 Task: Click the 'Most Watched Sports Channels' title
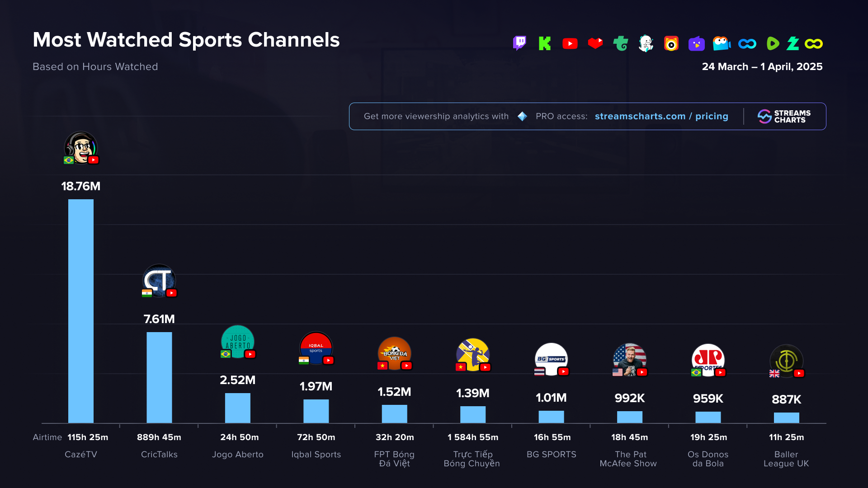pos(186,40)
